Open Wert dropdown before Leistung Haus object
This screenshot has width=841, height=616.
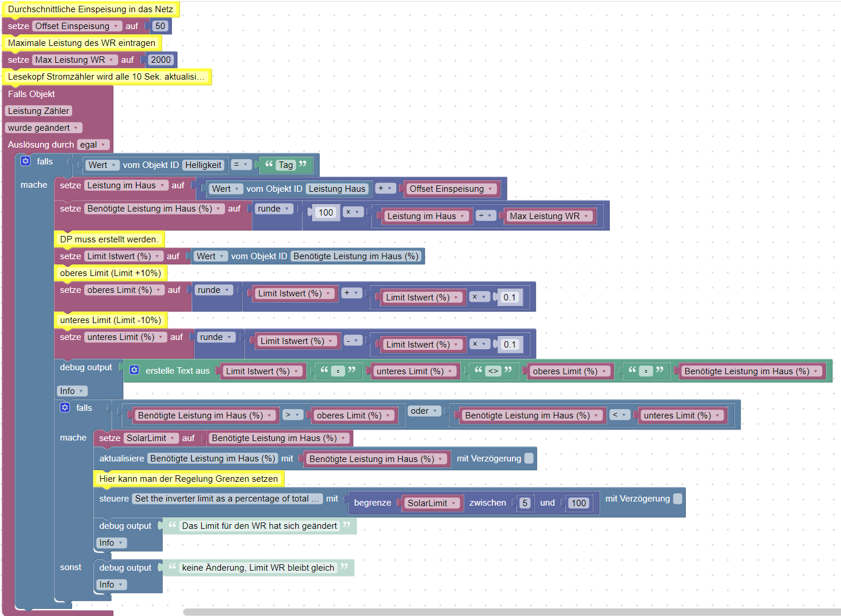coord(226,189)
